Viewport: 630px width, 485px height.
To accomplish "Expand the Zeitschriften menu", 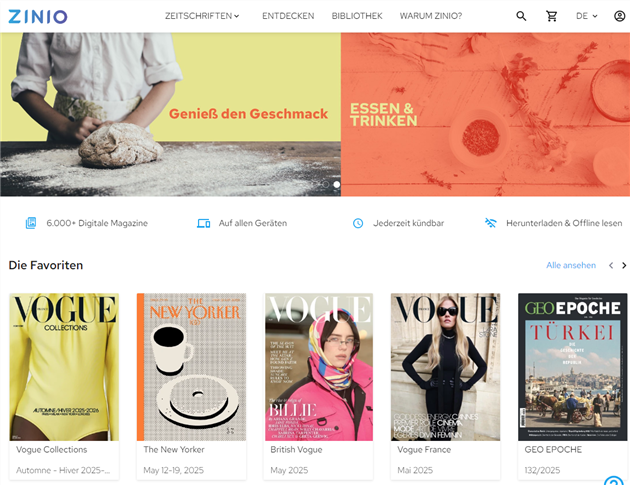I will 202,16.
